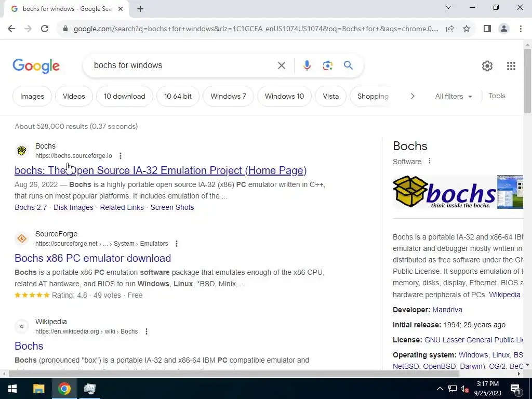Open the Chrome profile menu
Viewport: 532px width, 399px height.
[x=504, y=29]
